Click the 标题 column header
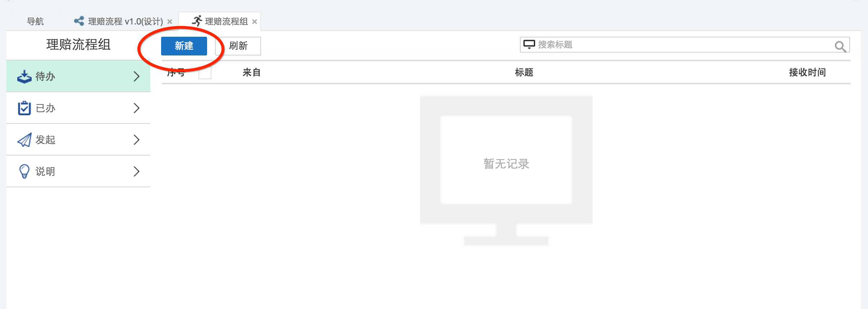The image size is (868, 309). pyautogui.click(x=524, y=72)
